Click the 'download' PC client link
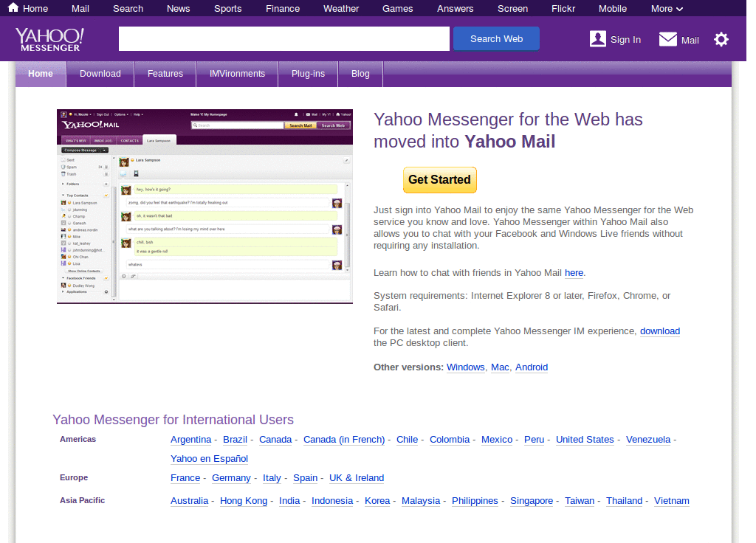Image resolution: width=756 pixels, height=543 pixels. [x=659, y=331]
